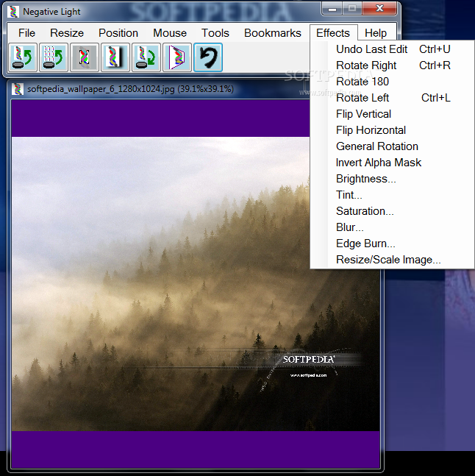Image resolution: width=475 pixels, height=476 pixels.
Task: Open the Bookmarks menu
Action: (273, 33)
